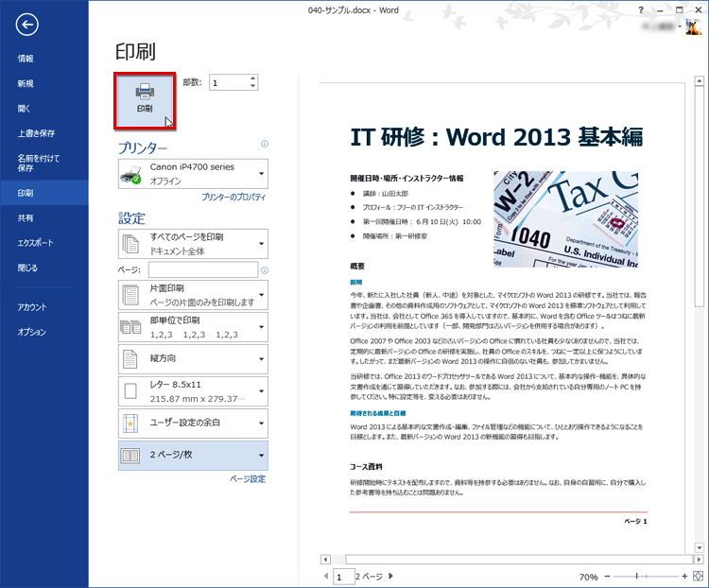Viewport: 709px width, 588px height.
Task: Expand ユーザー設定の余白 margins dropdown
Action: tap(193, 424)
